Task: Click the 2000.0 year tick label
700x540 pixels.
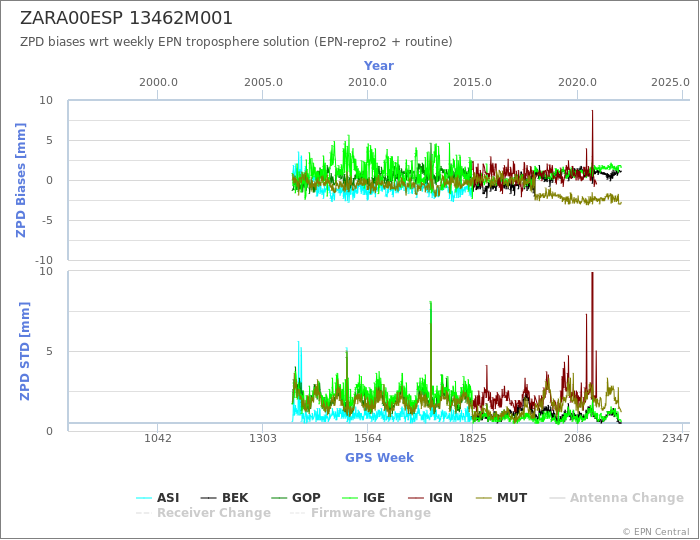Action: click(x=158, y=83)
